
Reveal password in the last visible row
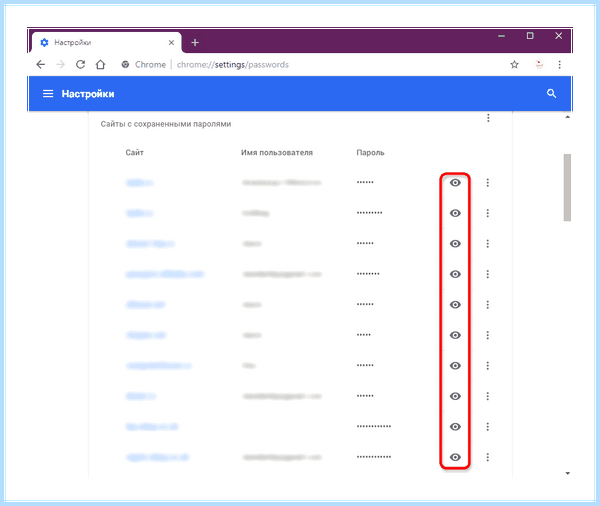(x=455, y=457)
